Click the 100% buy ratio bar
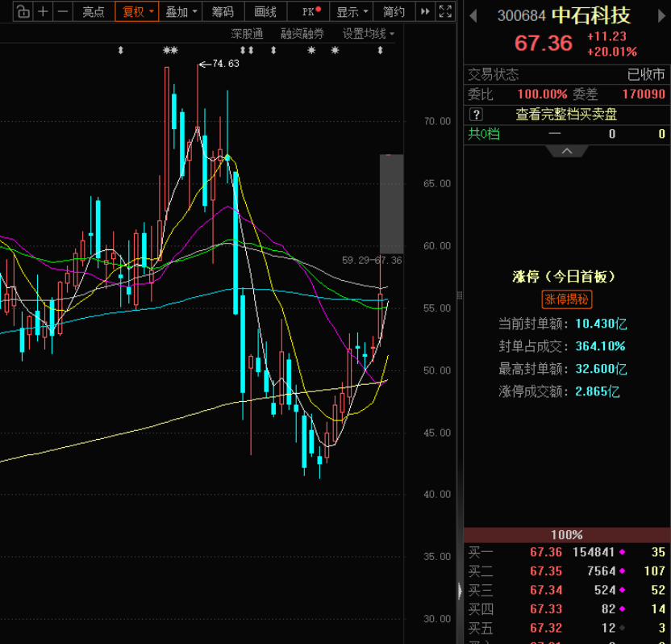Image resolution: width=671 pixels, height=644 pixels. pyautogui.click(x=567, y=535)
